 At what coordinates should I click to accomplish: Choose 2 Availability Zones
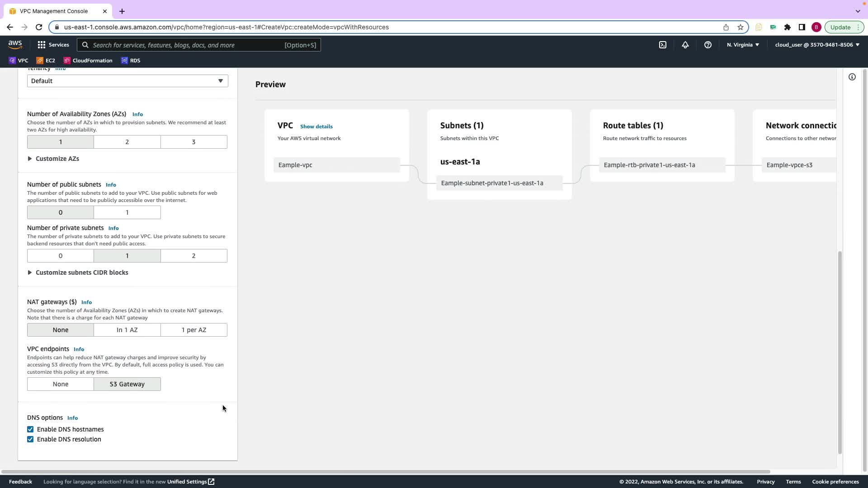(x=127, y=142)
